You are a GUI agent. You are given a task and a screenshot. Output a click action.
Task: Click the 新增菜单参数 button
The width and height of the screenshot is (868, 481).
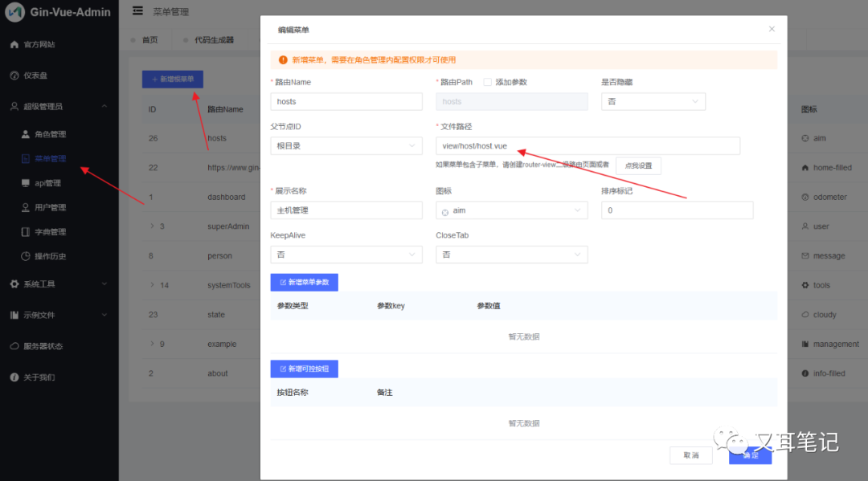(304, 283)
